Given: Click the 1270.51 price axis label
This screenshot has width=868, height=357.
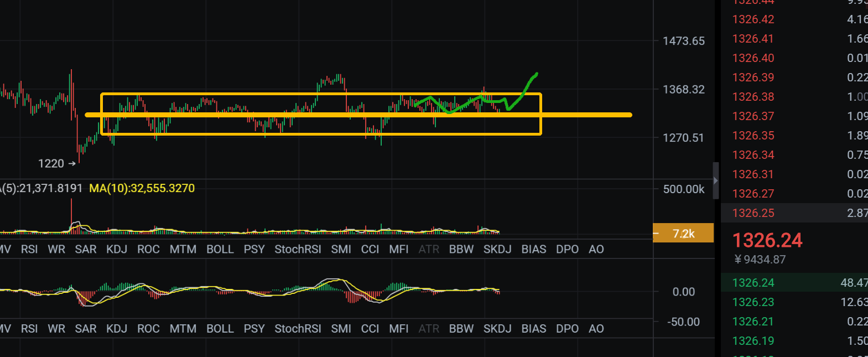Looking at the screenshot, I should pyautogui.click(x=683, y=138).
